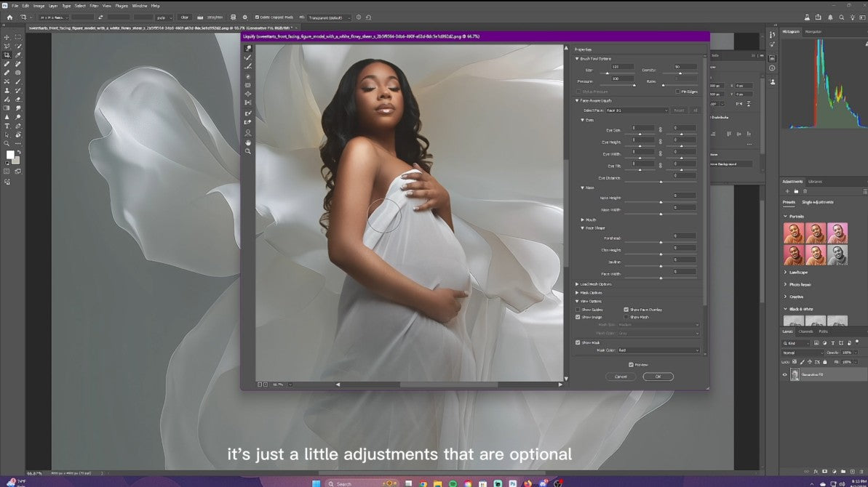Switch to the Channels tab
The image size is (868, 487).
click(807, 331)
